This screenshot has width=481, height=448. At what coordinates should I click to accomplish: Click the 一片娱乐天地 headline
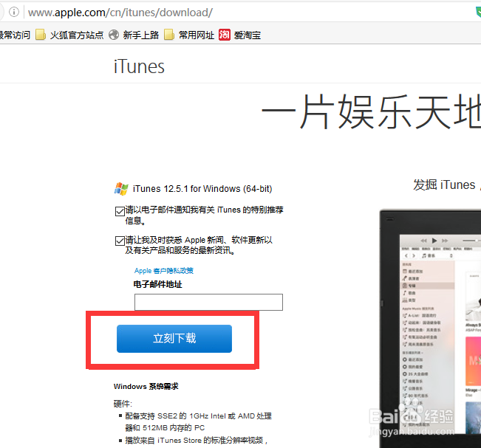pos(371,111)
